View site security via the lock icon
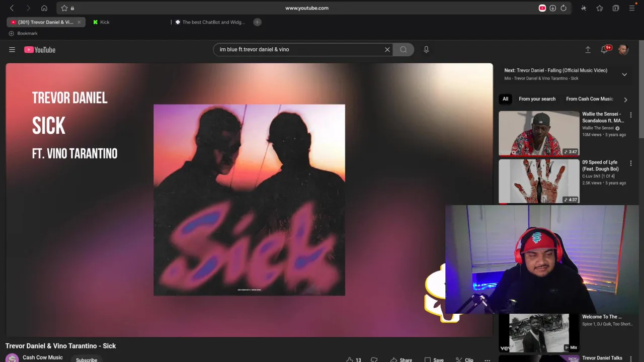The height and width of the screenshot is (362, 644). (72, 8)
